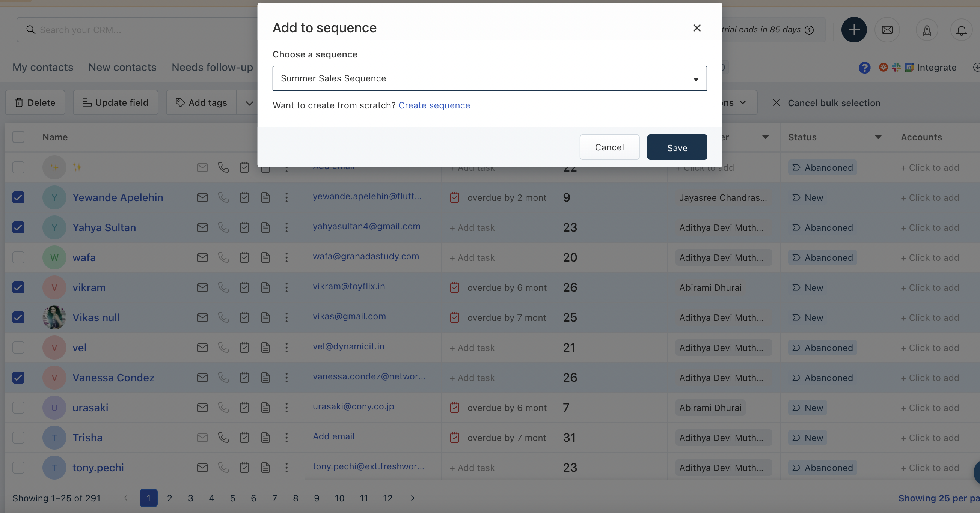Open three-dot menu for urasaki
Image resolution: width=980 pixels, height=513 pixels.
click(286, 408)
